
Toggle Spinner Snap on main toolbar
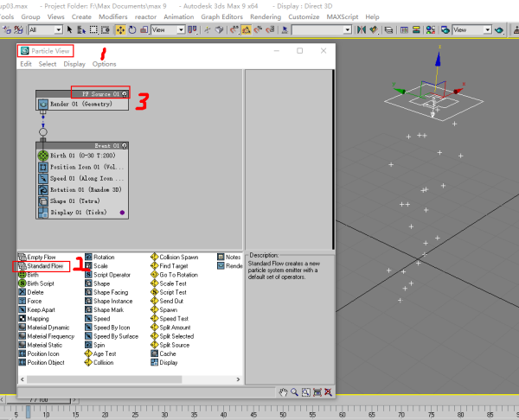tap(270, 29)
